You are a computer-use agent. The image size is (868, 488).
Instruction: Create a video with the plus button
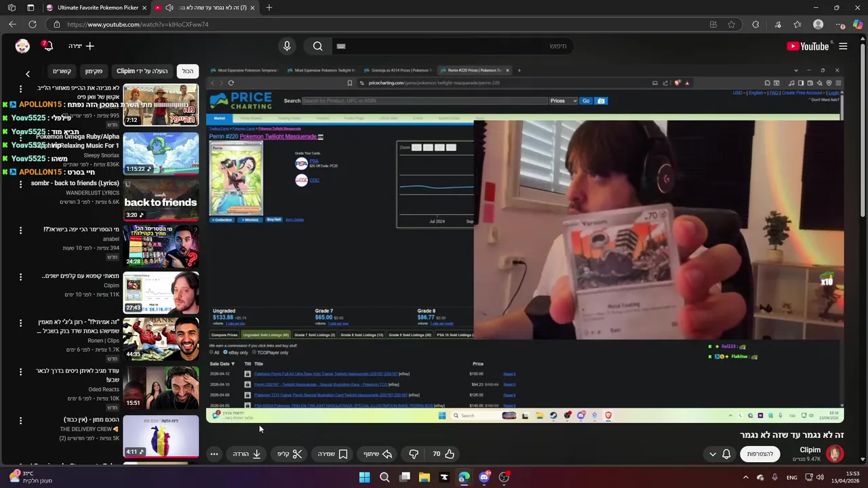(x=81, y=46)
